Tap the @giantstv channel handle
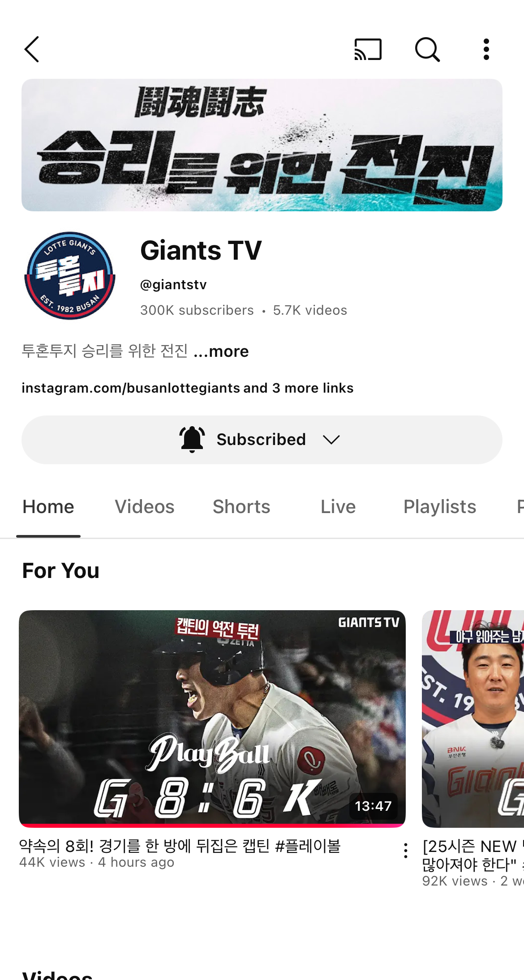 coord(173,285)
